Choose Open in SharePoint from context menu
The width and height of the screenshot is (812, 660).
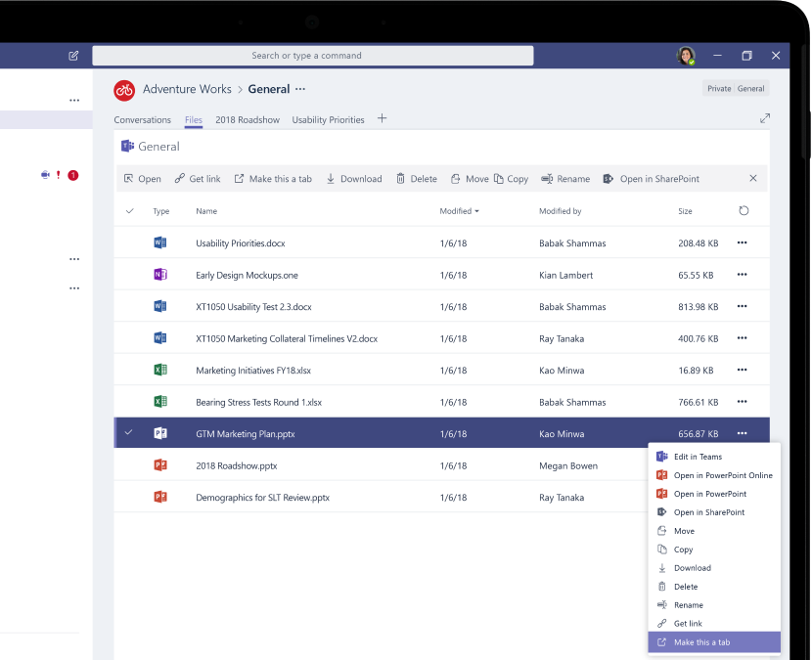coord(714,512)
